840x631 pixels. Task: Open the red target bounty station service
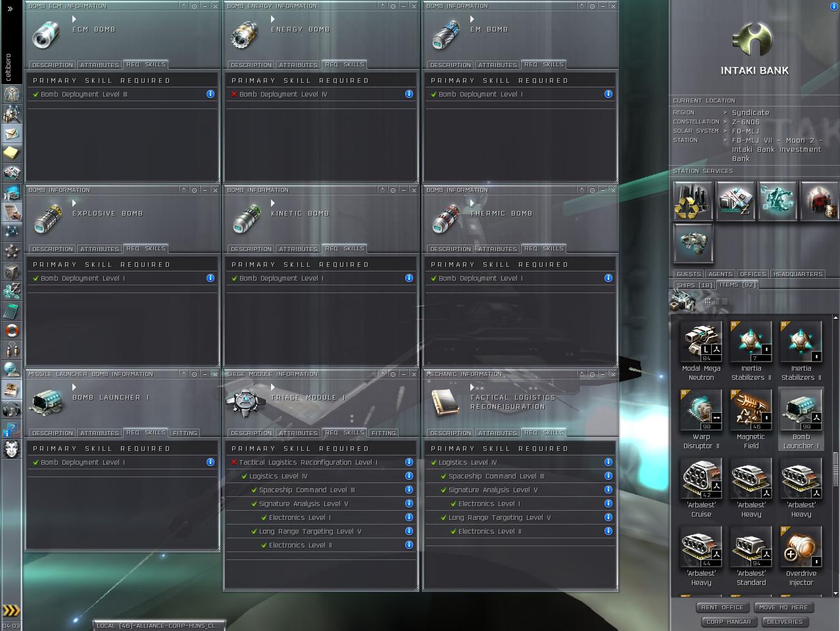point(818,201)
